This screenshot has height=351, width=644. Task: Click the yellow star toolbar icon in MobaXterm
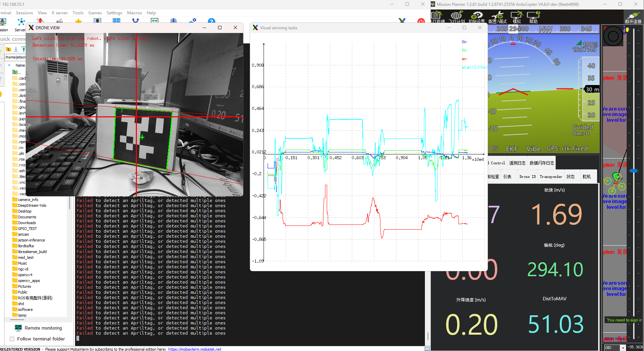[78, 21]
